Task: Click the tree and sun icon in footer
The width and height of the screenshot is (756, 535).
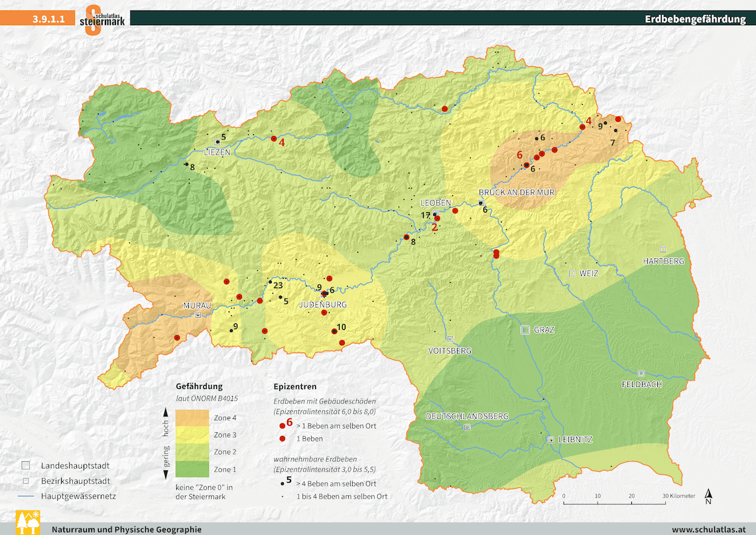Action: [x=27, y=522]
